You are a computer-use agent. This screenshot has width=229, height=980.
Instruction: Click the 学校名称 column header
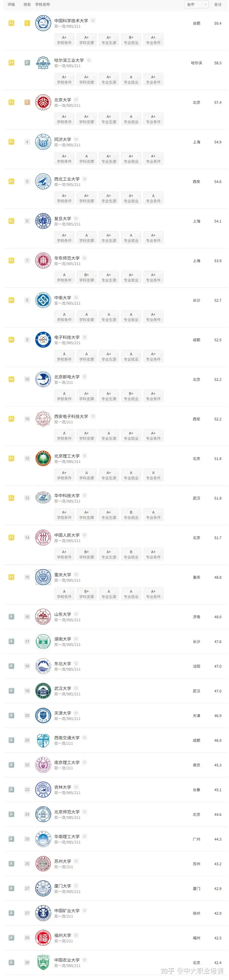pos(43,4)
